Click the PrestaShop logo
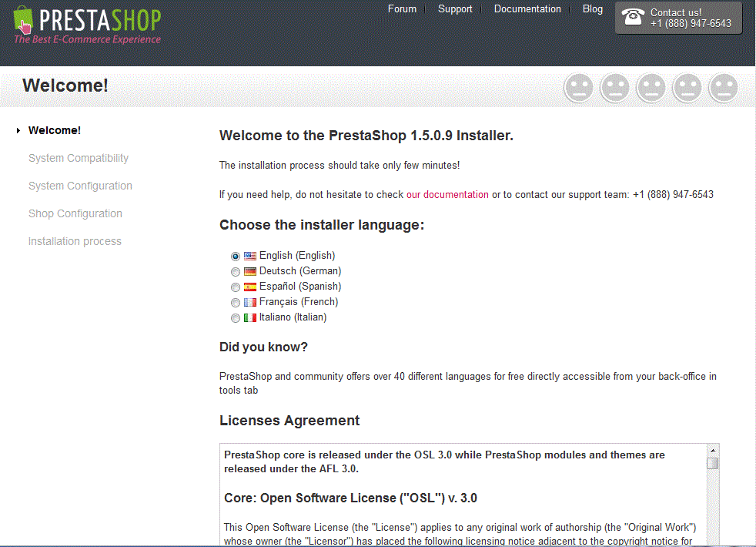 coord(87,25)
